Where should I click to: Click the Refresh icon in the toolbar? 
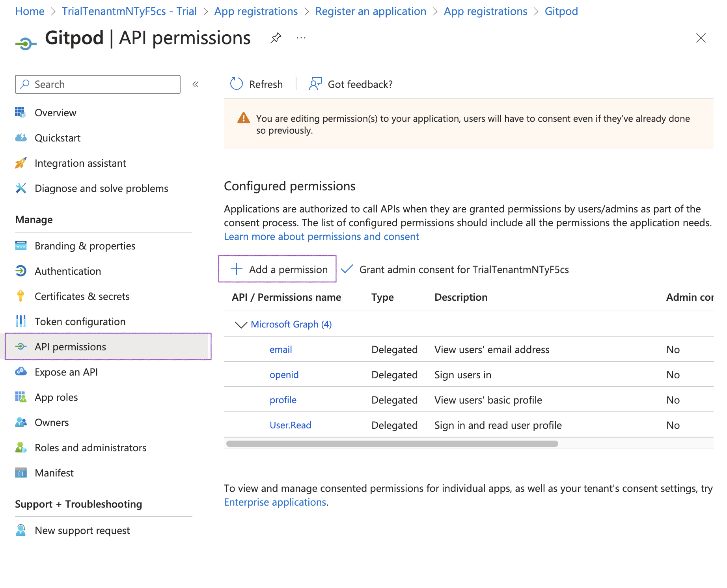point(237,84)
